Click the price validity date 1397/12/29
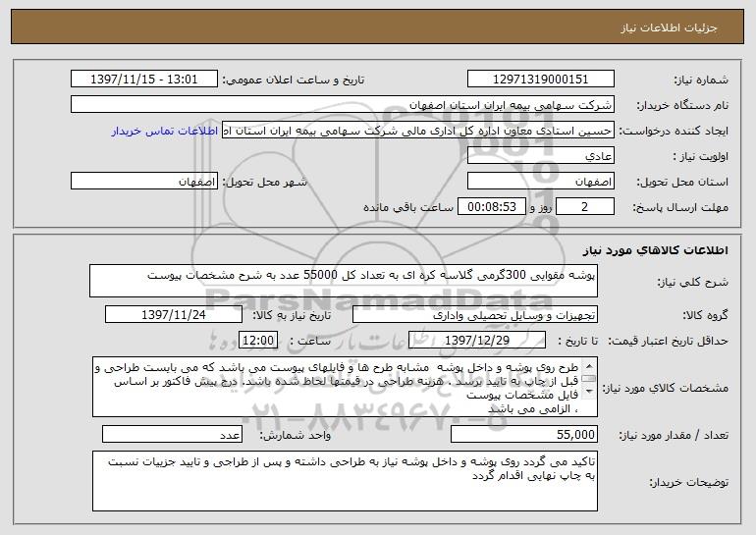Screen dimensions: 756x535 pyautogui.click(x=477, y=341)
